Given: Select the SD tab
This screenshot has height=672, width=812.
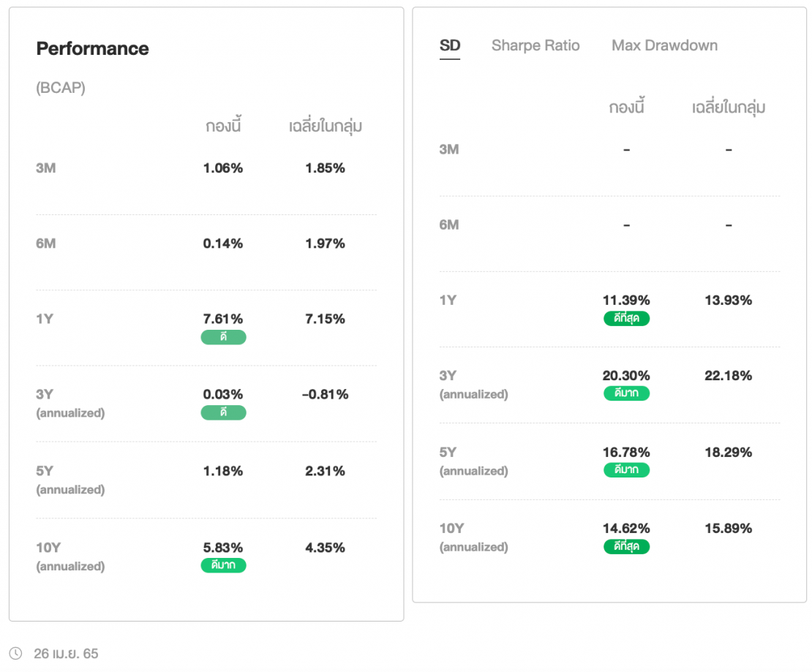Looking at the screenshot, I should (x=450, y=45).
